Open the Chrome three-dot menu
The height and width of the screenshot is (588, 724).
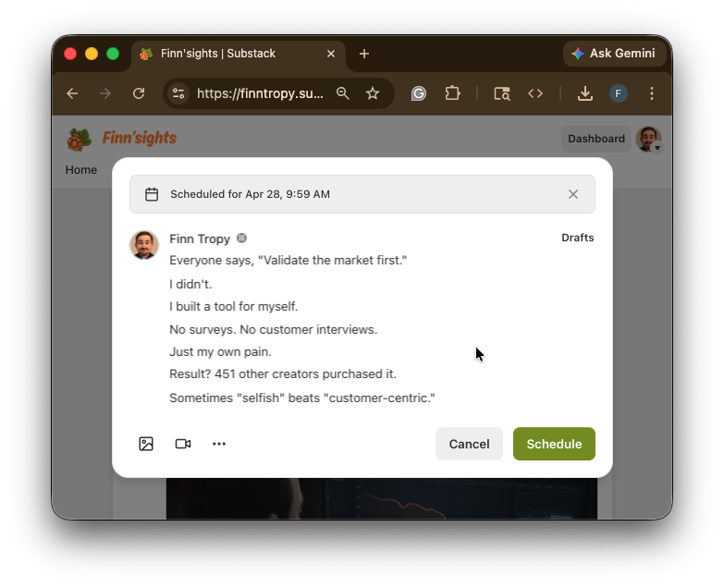pos(652,93)
